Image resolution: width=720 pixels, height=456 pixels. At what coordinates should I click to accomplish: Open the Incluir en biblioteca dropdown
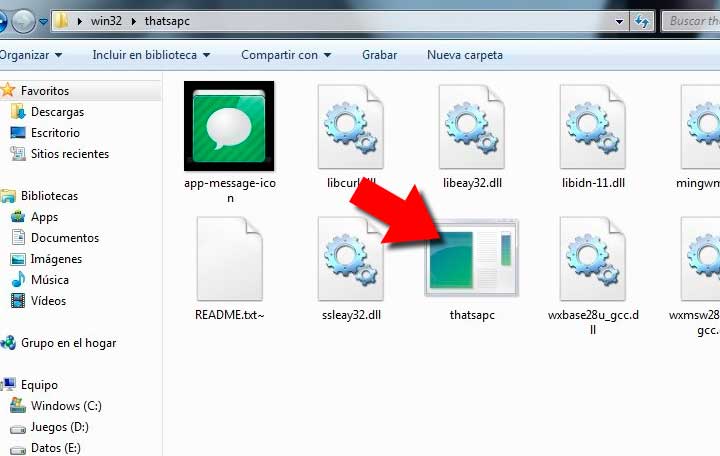(151, 55)
